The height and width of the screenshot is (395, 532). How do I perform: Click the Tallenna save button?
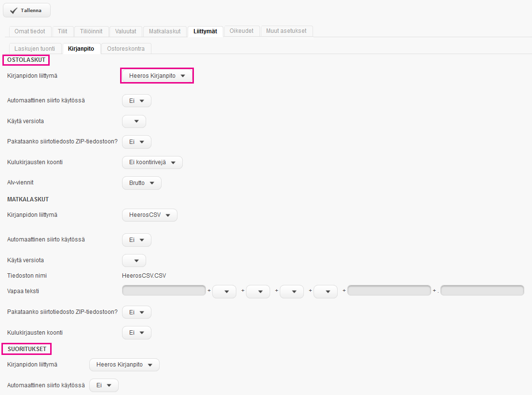pos(27,10)
